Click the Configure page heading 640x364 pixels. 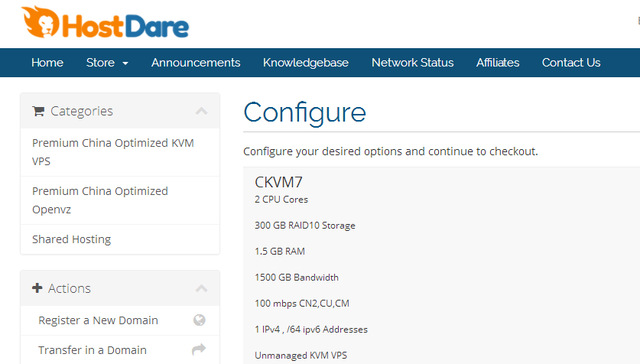(304, 113)
